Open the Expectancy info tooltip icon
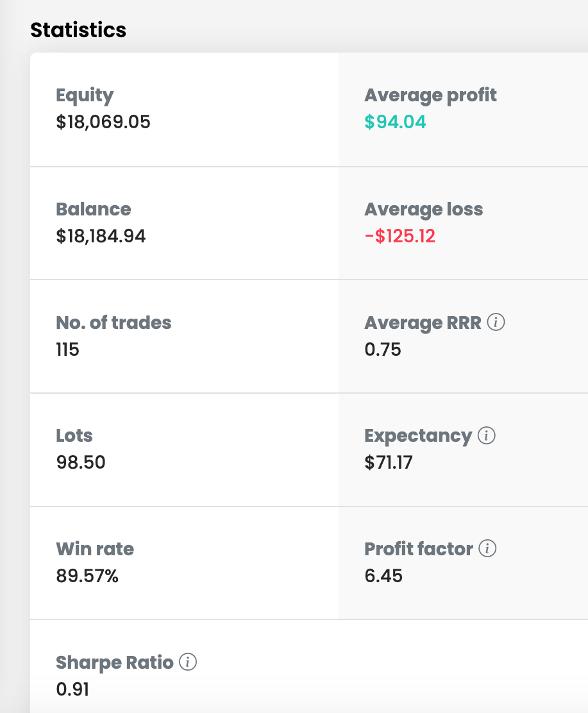This screenshot has width=588, height=713. (x=487, y=436)
